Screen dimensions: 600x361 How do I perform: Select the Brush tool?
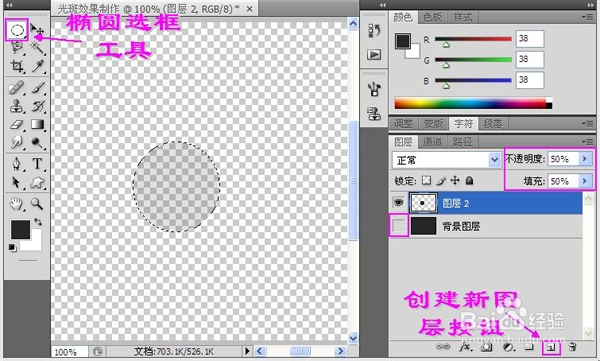37,88
